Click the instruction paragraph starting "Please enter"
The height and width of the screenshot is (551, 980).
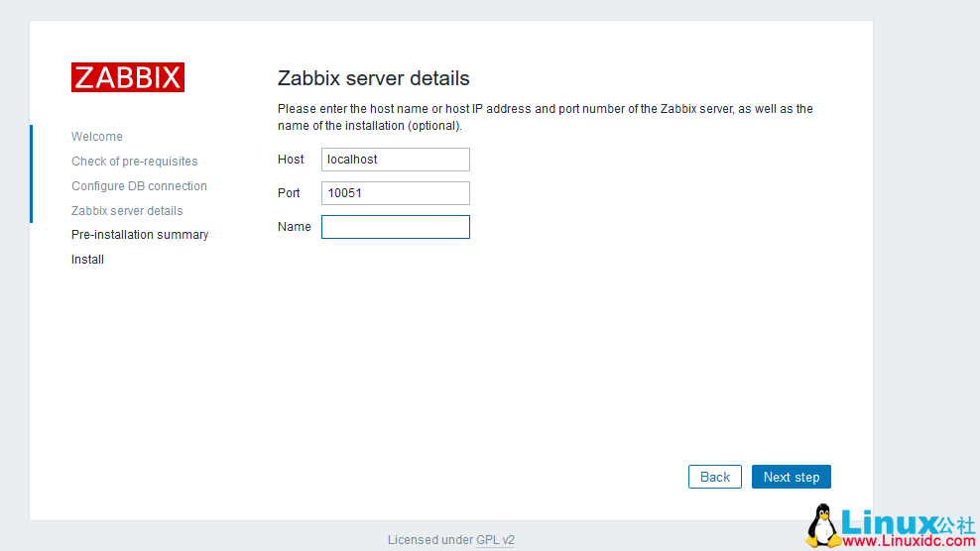click(545, 118)
